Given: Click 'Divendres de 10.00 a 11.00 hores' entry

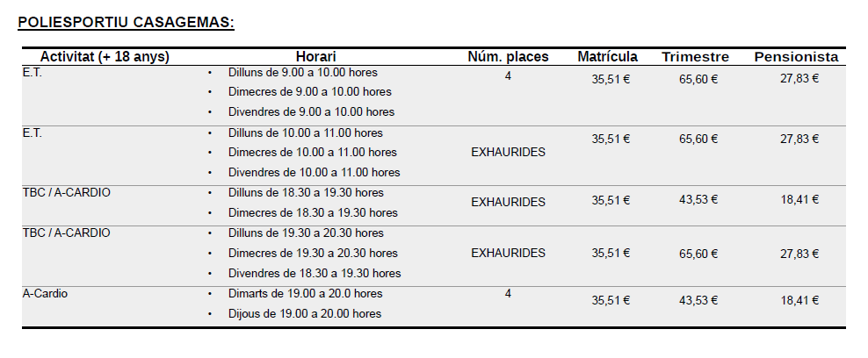Looking at the screenshot, I should coord(314,173).
